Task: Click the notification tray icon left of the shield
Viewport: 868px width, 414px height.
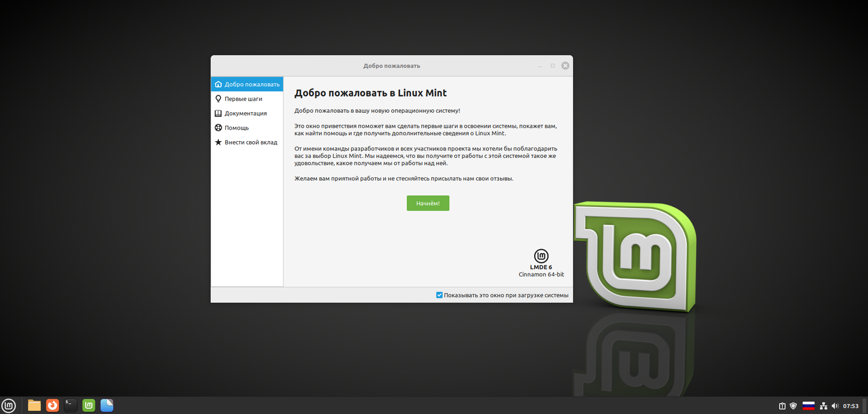Action: (x=782, y=406)
